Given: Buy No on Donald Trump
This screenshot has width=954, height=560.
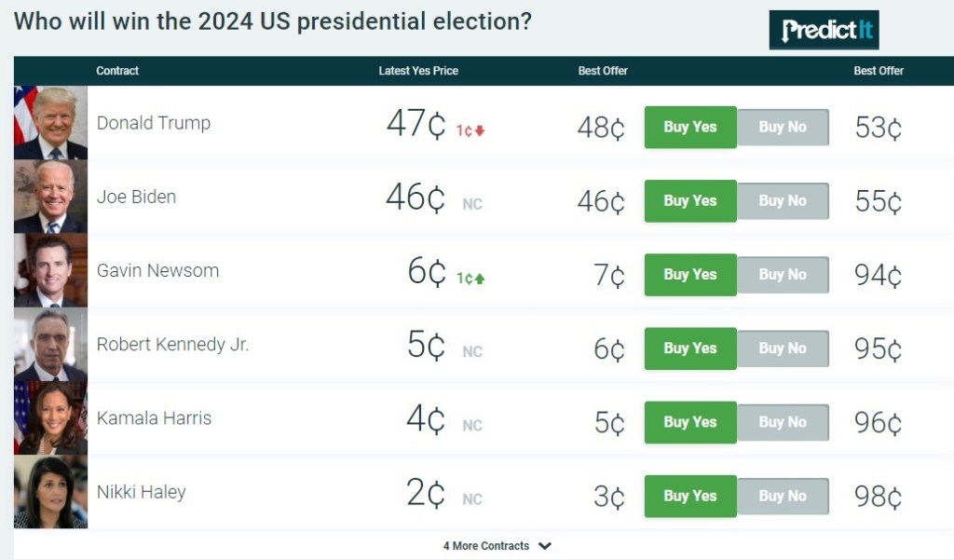Looking at the screenshot, I should pyautogui.click(x=783, y=127).
